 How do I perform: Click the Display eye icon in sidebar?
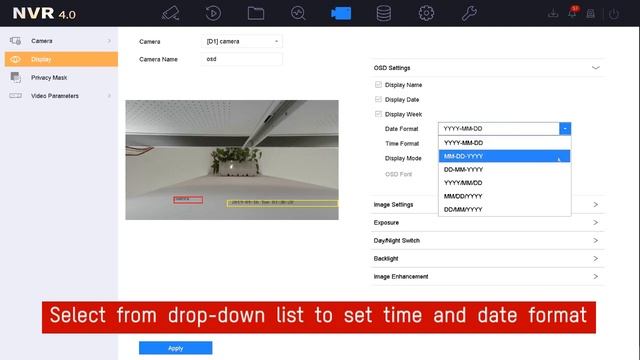(x=16, y=59)
